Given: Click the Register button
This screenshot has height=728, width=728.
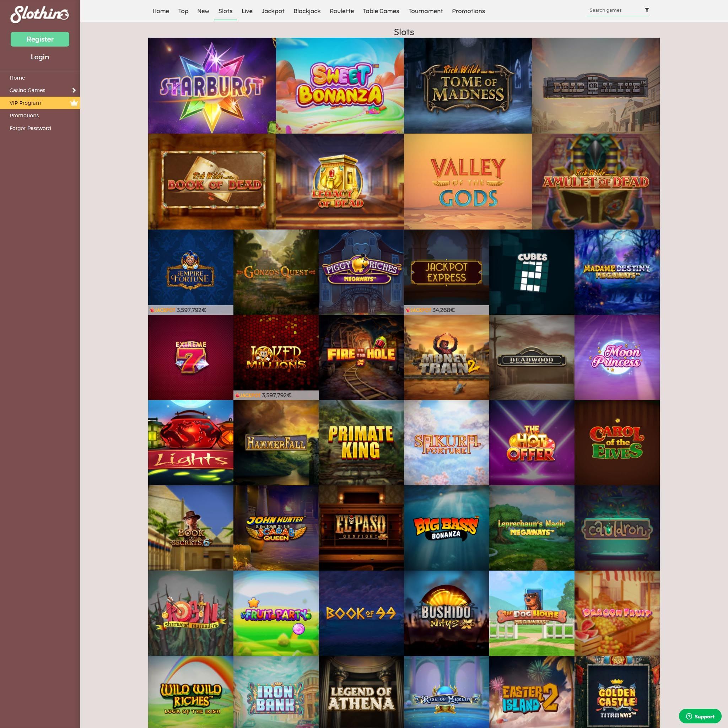Looking at the screenshot, I should (x=39, y=39).
